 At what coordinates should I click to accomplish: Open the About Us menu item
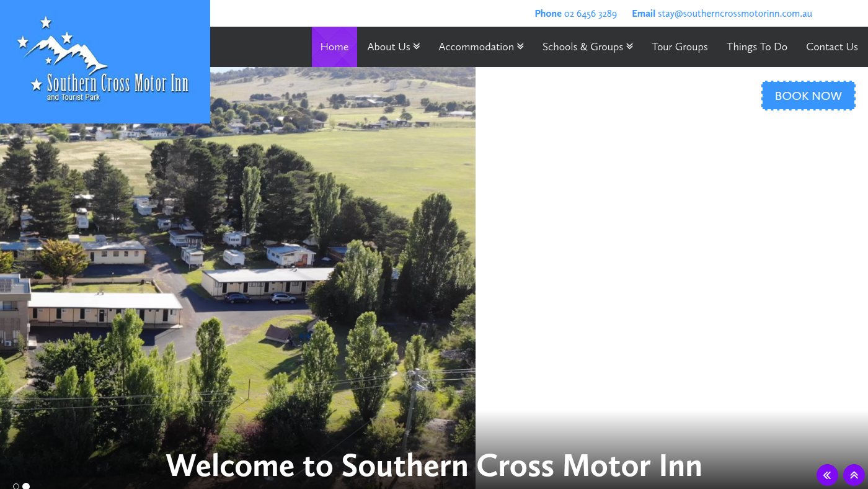pos(389,47)
